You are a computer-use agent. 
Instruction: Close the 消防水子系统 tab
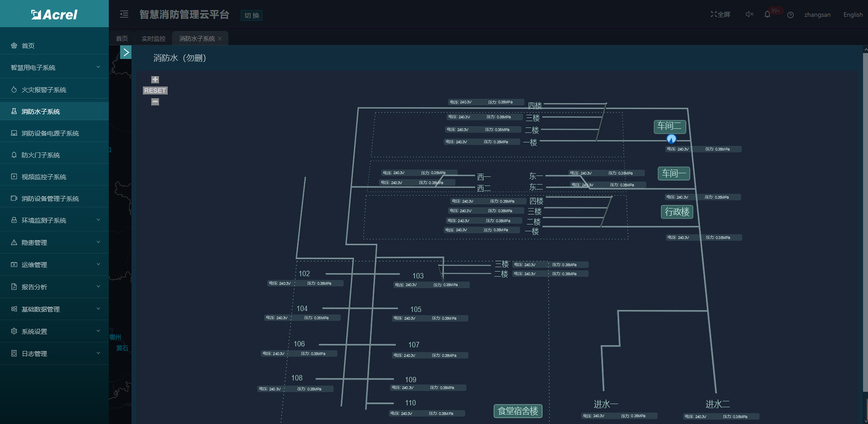[x=220, y=39]
